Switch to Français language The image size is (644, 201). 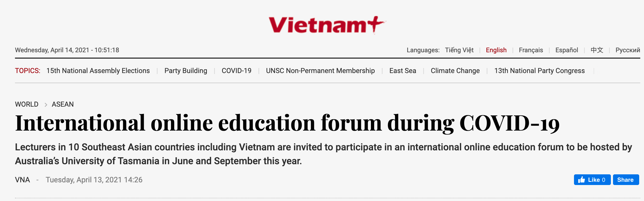pyautogui.click(x=531, y=50)
